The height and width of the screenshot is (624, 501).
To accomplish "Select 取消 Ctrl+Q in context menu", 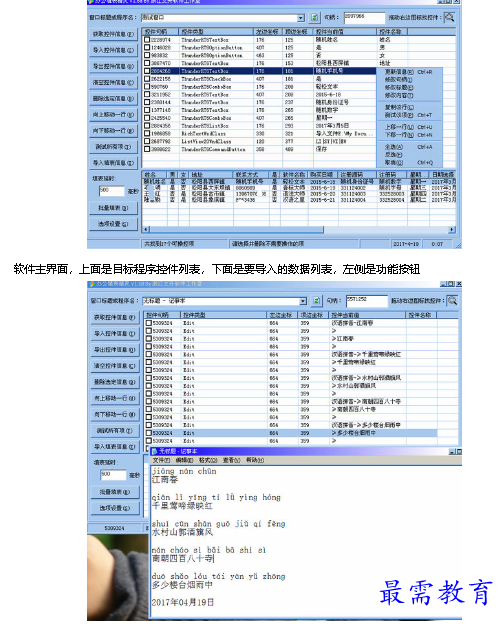I will (408, 163).
